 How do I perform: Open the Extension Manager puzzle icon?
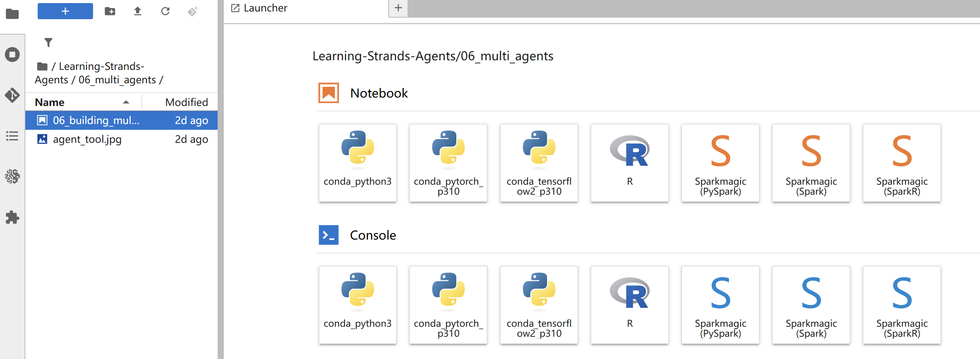(x=12, y=217)
